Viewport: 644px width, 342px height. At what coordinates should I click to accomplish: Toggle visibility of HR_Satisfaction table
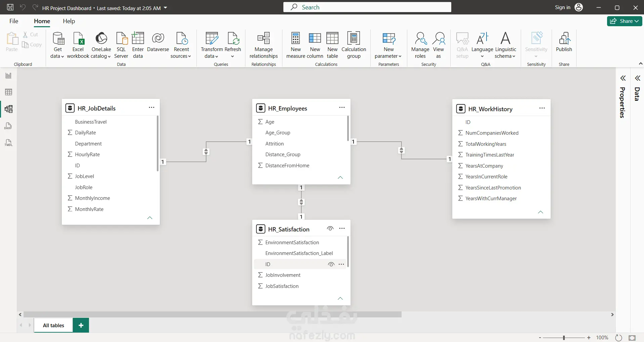pyautogui.click(x=330, y=228)
